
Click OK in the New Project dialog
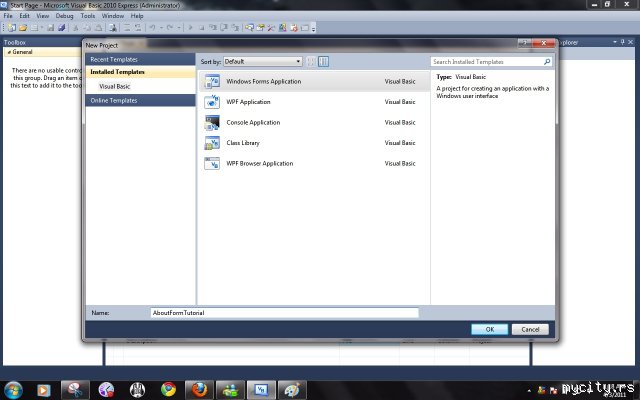(489, 329)
